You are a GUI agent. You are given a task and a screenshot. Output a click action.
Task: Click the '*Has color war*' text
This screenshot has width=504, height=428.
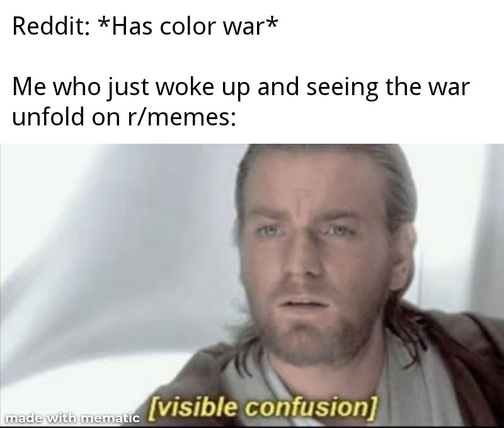[188, 26]
